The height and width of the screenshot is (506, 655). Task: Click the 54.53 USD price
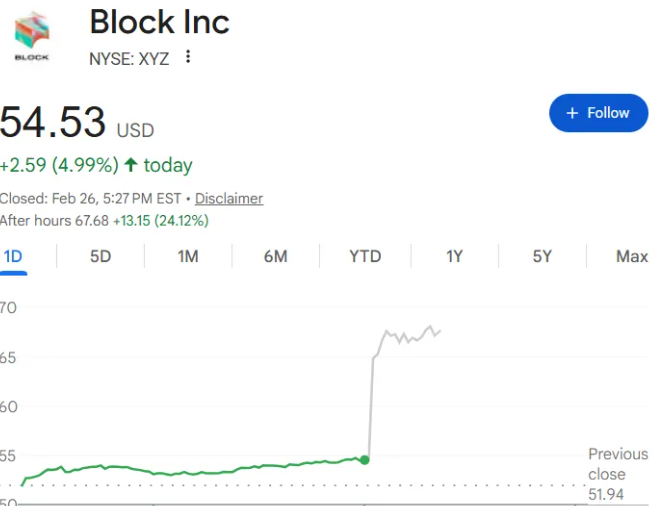pos(76,124)
